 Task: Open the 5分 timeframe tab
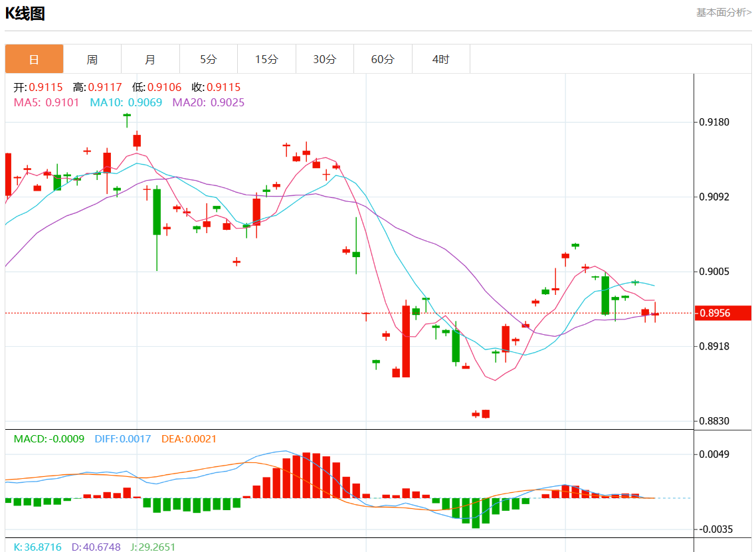(209, 59)
